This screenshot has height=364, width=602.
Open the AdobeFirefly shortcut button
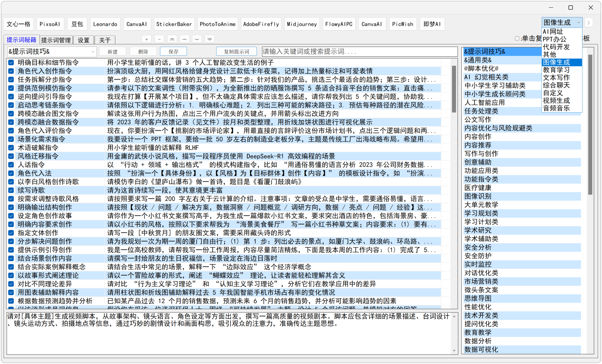(261, 24)
